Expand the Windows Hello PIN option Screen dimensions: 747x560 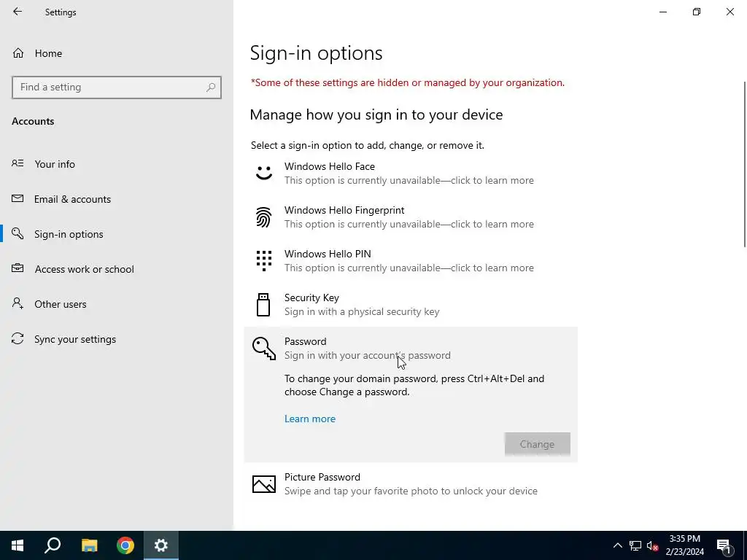[411, 261]
